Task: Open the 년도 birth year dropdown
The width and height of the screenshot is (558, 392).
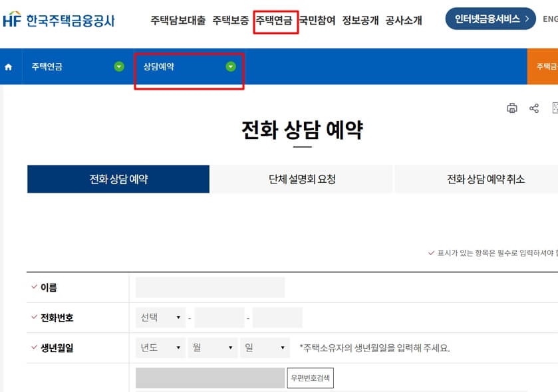Action: (x=160, y=347)
